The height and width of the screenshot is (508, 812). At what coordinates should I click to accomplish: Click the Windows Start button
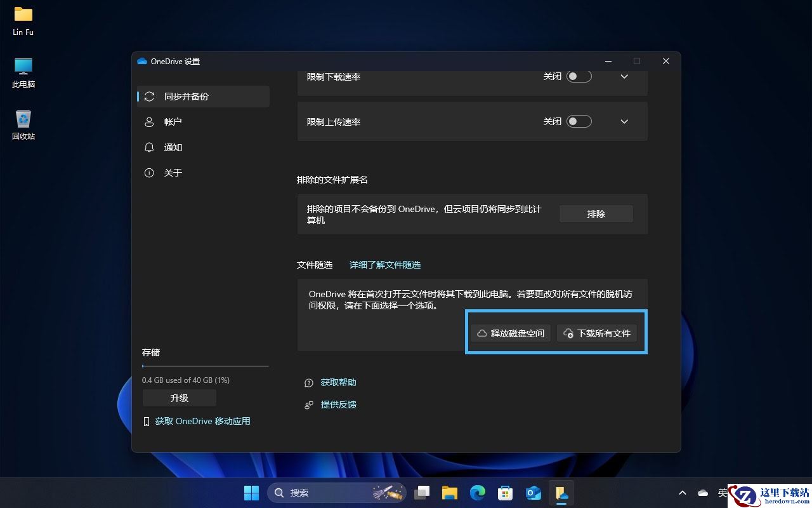(251, 493)
